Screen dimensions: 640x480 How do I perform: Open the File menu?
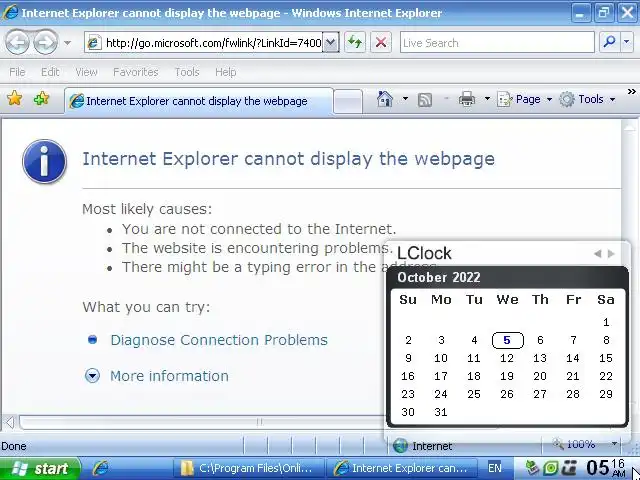click(17, 72)
